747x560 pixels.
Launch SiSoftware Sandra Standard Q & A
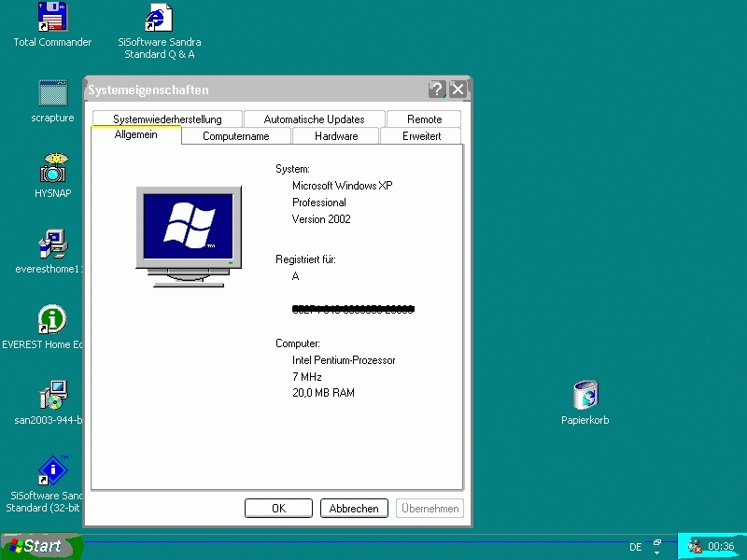point(159,16)
